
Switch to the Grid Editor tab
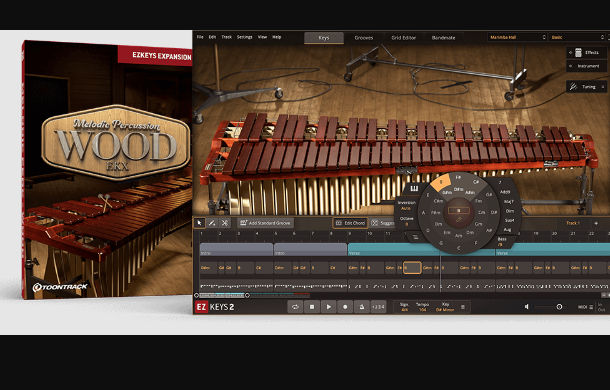[x=403, y=38]
